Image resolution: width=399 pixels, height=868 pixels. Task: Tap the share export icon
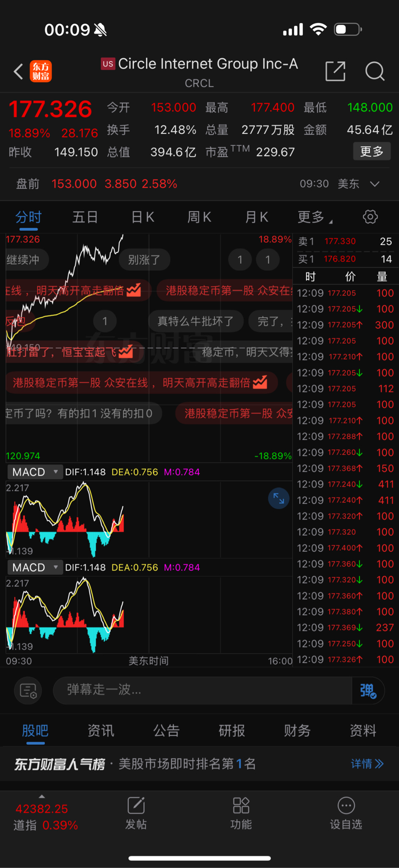click(335, 71)
